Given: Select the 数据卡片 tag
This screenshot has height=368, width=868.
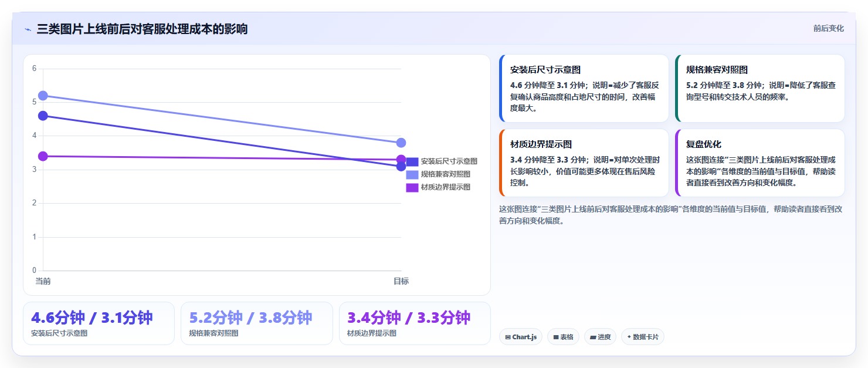Looking at the screenshot, I should coord(642,337).
